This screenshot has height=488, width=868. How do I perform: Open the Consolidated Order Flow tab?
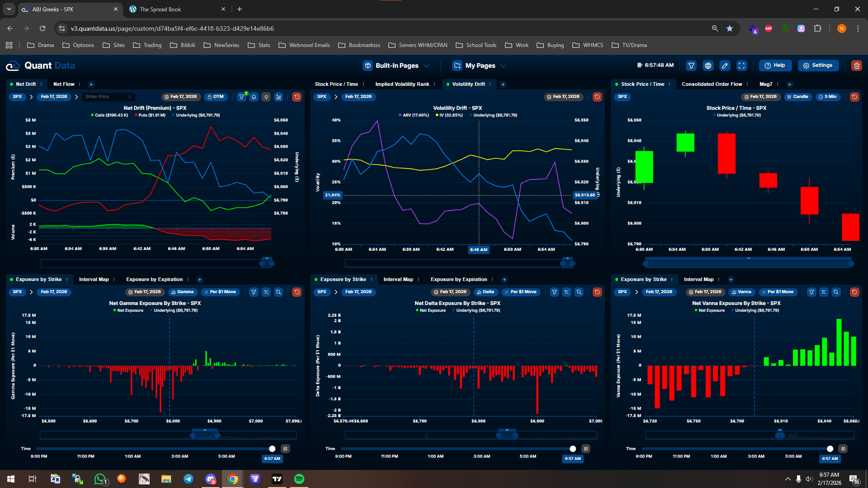pos(712,84)
